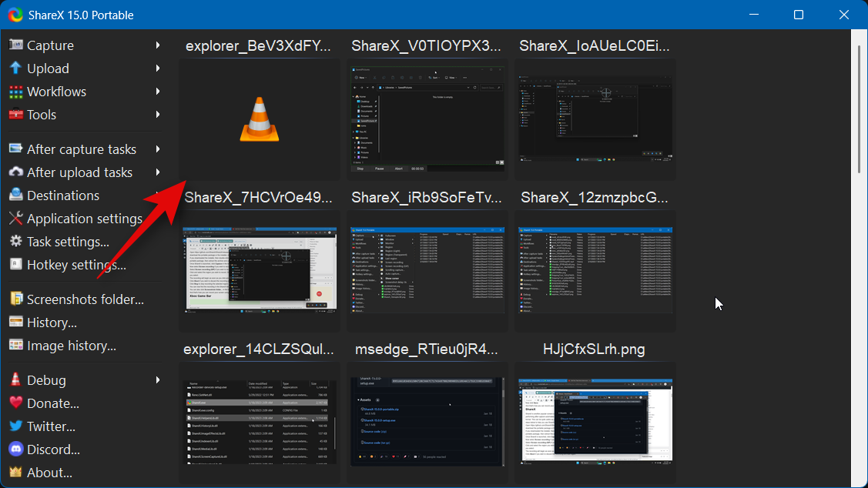The image size is (868, 488).
Task: Click the vertical scrollbar on right
Action: tap(860, 108)
